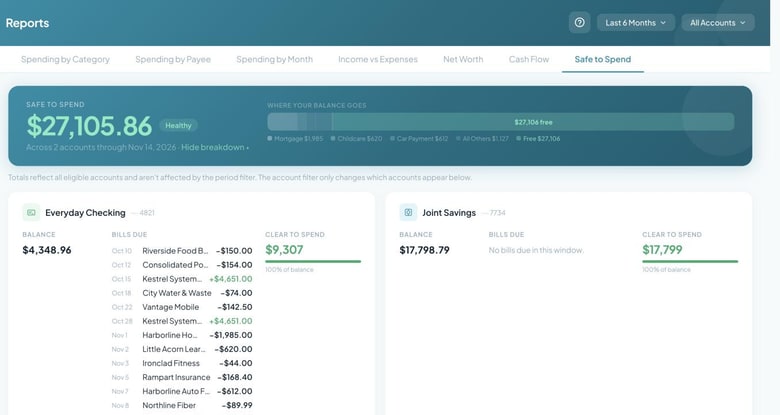Select the Riverside Food bill row
The width and height of the screenshot is (780, 415).
point(182,251)
